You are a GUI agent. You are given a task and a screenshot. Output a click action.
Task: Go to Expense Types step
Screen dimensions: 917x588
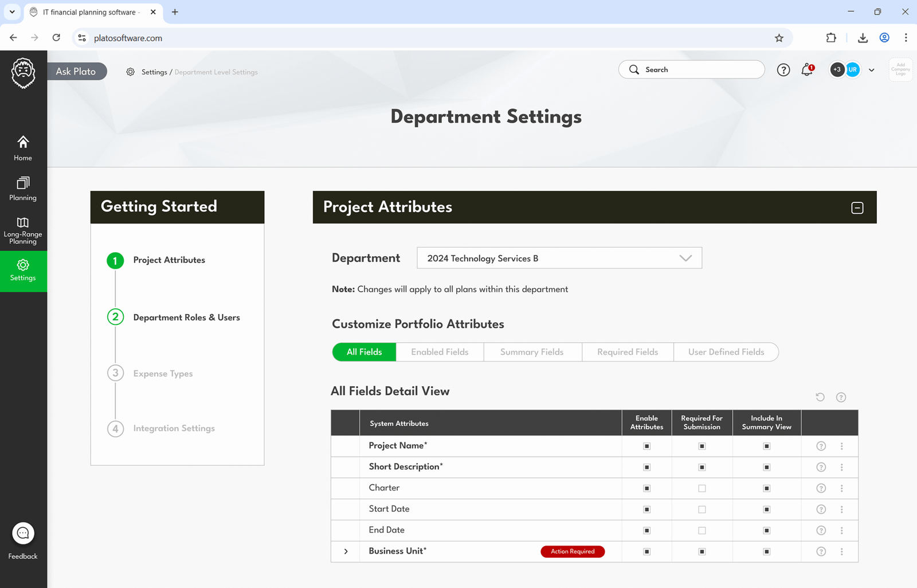(150, 374)
